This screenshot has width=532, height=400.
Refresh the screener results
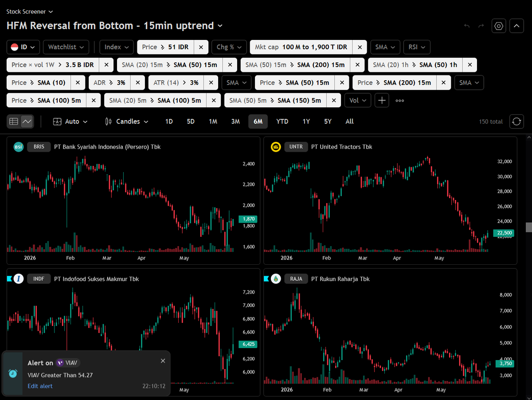(517, 121)
